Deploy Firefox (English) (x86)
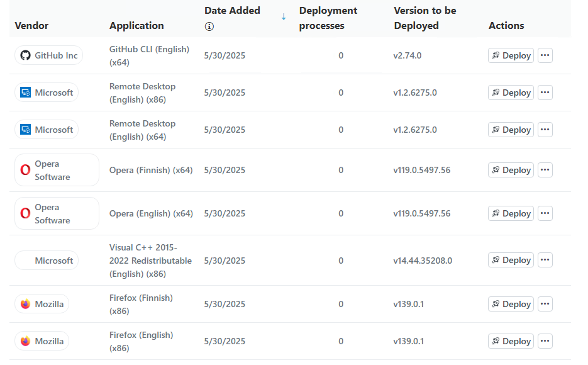The width and height of the screenshot is (588, 365). click(x=511, y=341)
